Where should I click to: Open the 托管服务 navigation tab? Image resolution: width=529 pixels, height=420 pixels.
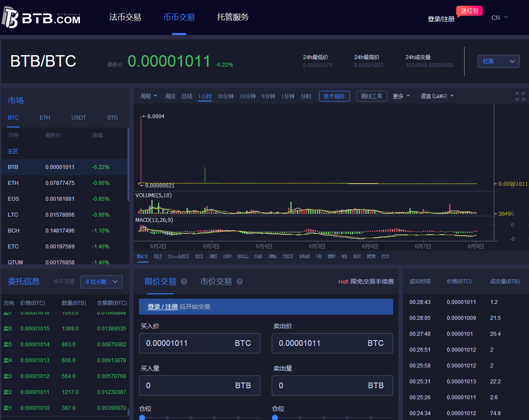(233, 17)
